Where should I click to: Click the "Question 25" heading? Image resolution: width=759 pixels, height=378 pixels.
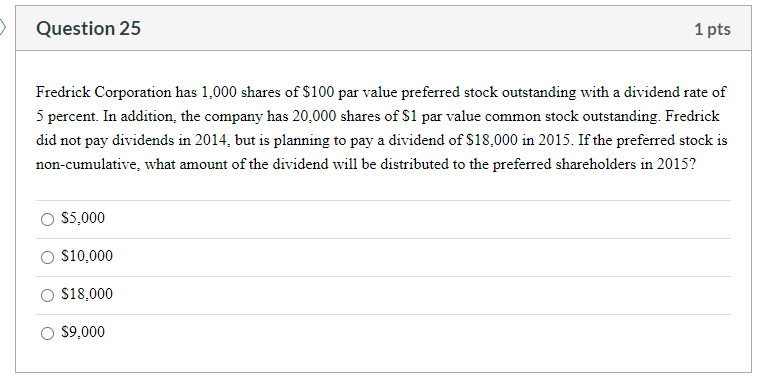(89, 29)
